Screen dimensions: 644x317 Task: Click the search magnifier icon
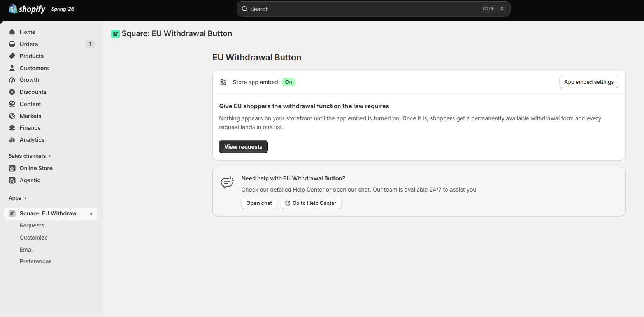point(245,9)
